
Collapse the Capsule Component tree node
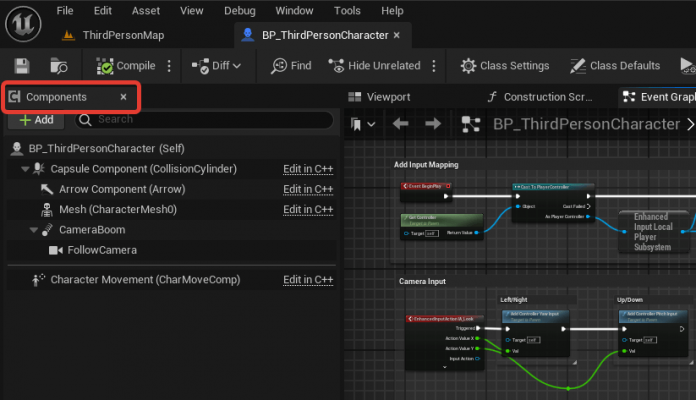point(25,169)
